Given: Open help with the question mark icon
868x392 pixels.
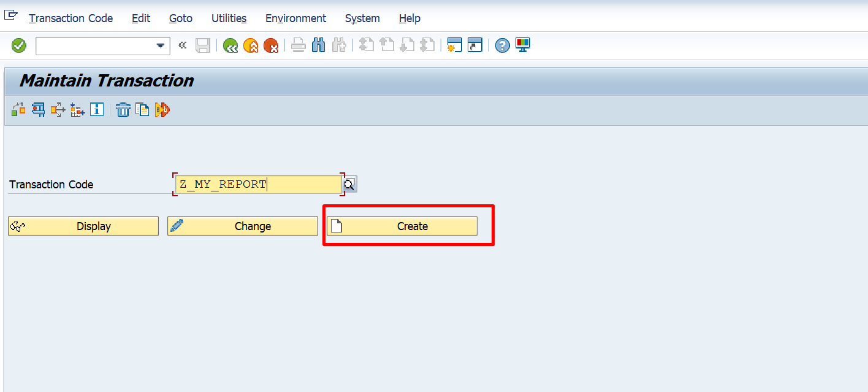Looking at the screenshot, I should point(503,45).
